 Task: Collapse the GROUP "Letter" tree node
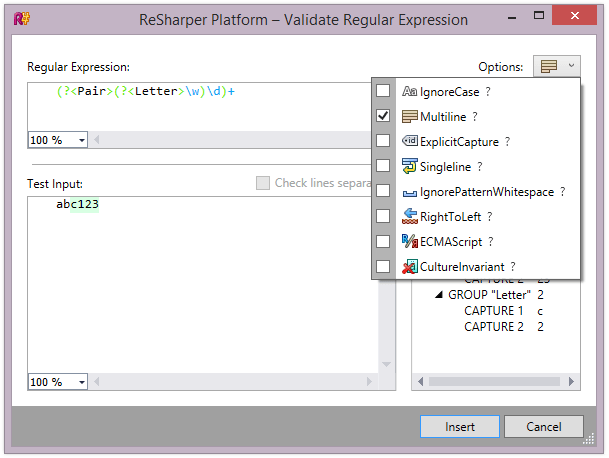pos(438,295)
